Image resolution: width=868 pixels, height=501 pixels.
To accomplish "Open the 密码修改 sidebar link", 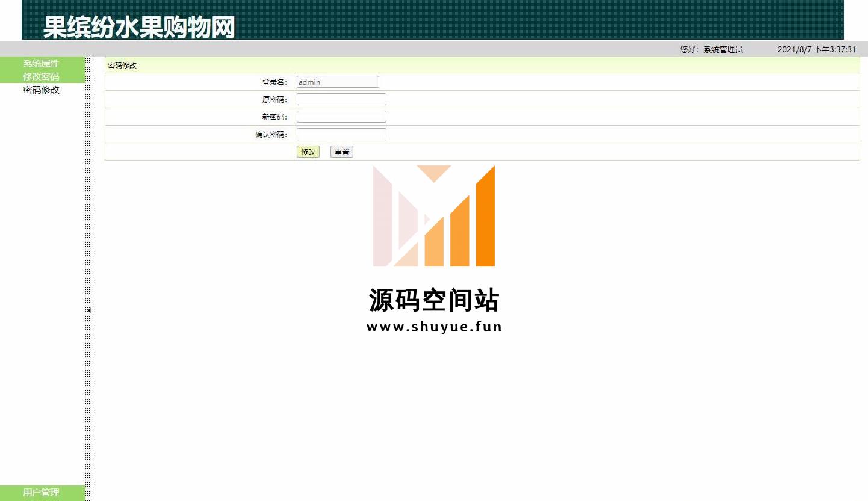I will coord(42,90).
